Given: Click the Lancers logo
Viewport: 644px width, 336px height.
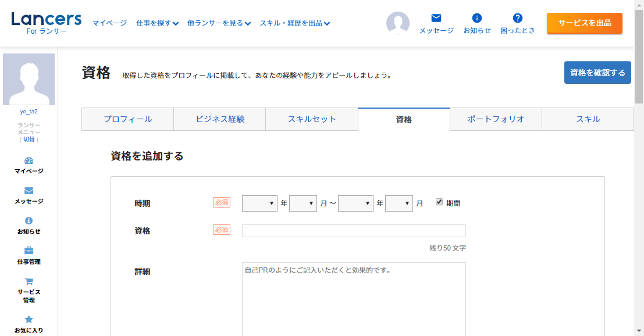Looking at the screenshot, I should (x=47, y=22).
